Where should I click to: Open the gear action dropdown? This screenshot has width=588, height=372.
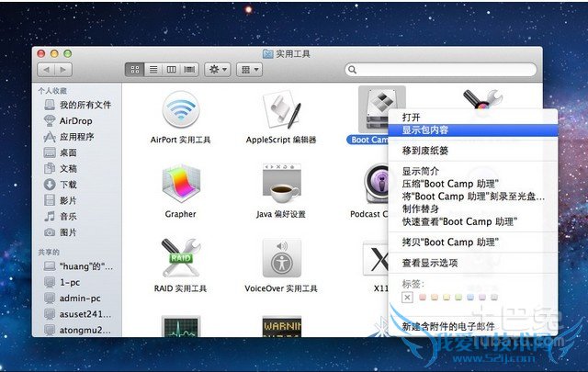pyautogui.click(x=218, y=70)
